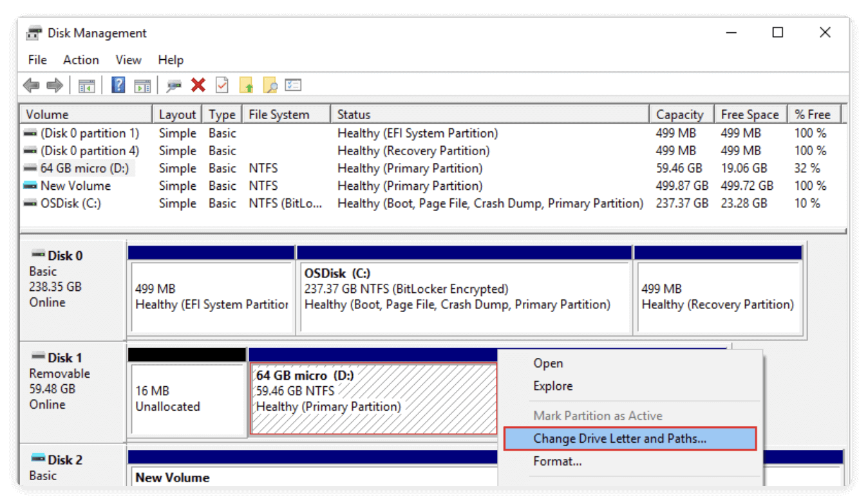Image resolution: width=868 pixels, height=502 pixels.
Task: Open the View menu
Action: 128,59
